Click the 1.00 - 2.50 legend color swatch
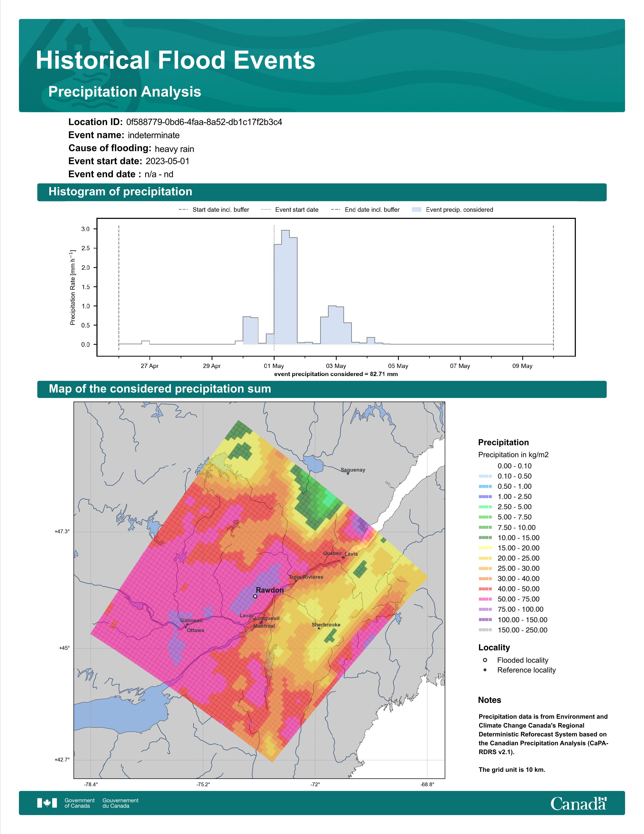This screenshot has height=834, width=644. [485, 497]
